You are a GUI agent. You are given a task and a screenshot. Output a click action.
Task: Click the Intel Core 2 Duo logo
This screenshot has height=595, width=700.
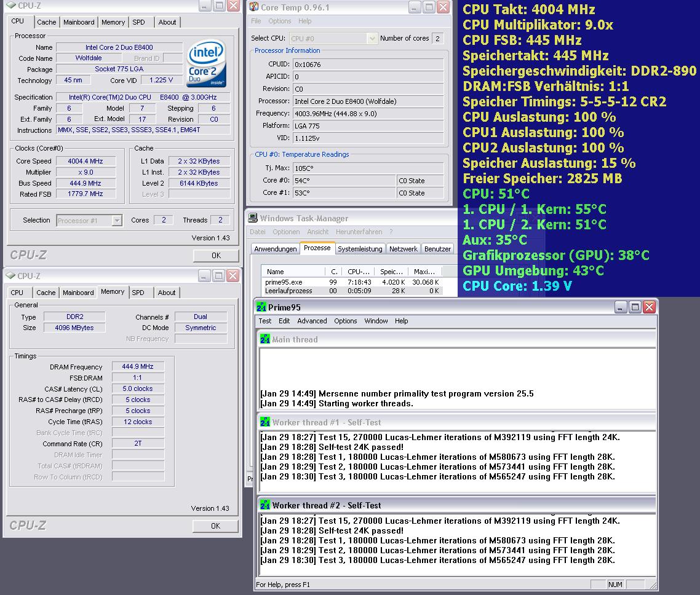coord(206,64)
